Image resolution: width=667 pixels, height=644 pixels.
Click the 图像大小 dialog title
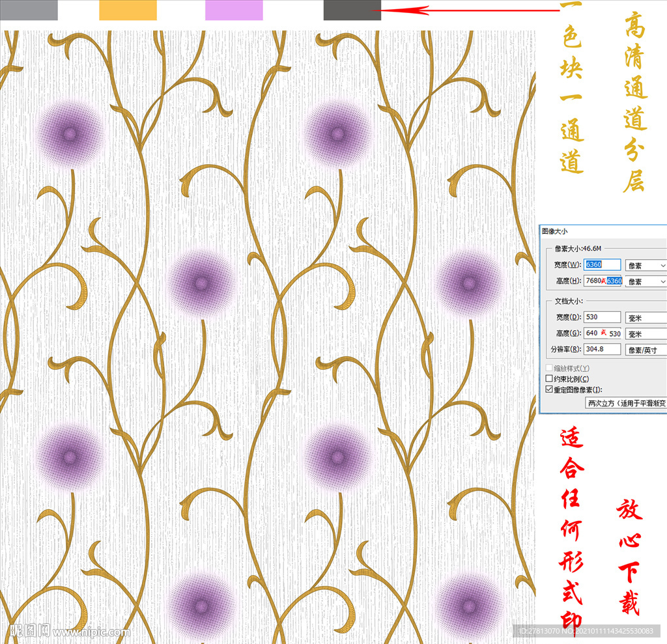coord(555,231)
